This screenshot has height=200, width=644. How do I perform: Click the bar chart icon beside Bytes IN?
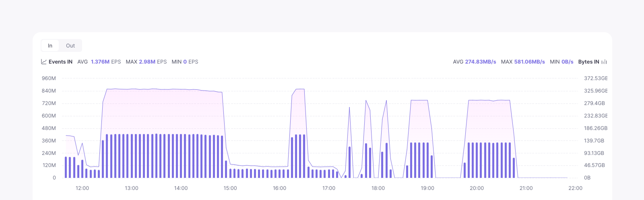point(604,62)
